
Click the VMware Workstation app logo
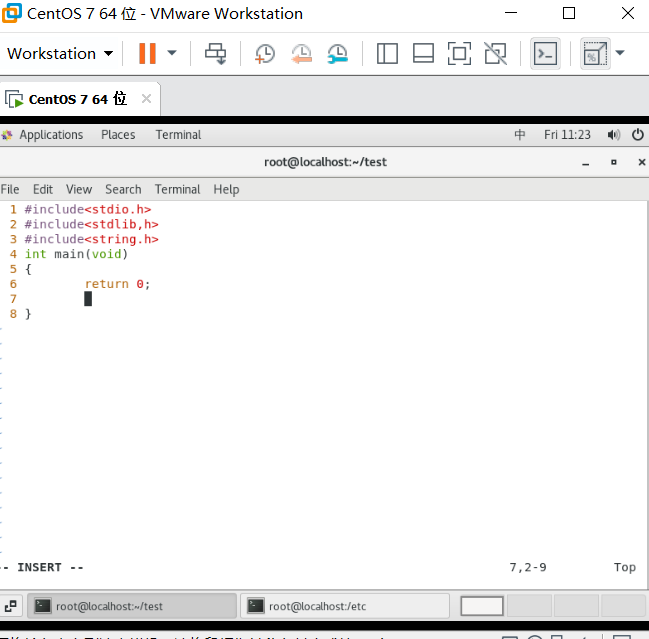tap(11, 13)
